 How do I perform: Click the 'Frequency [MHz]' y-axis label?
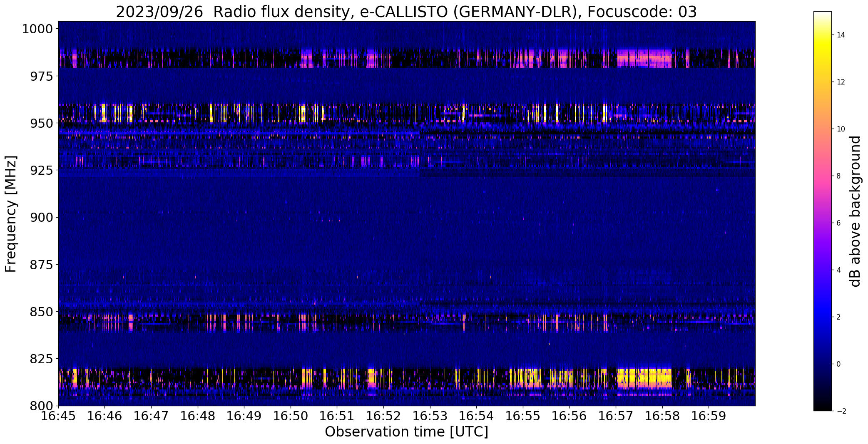click(11, 214)
